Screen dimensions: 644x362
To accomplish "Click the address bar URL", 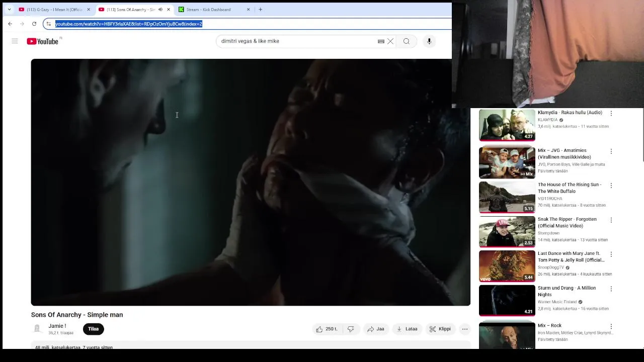I will (129, 24).
